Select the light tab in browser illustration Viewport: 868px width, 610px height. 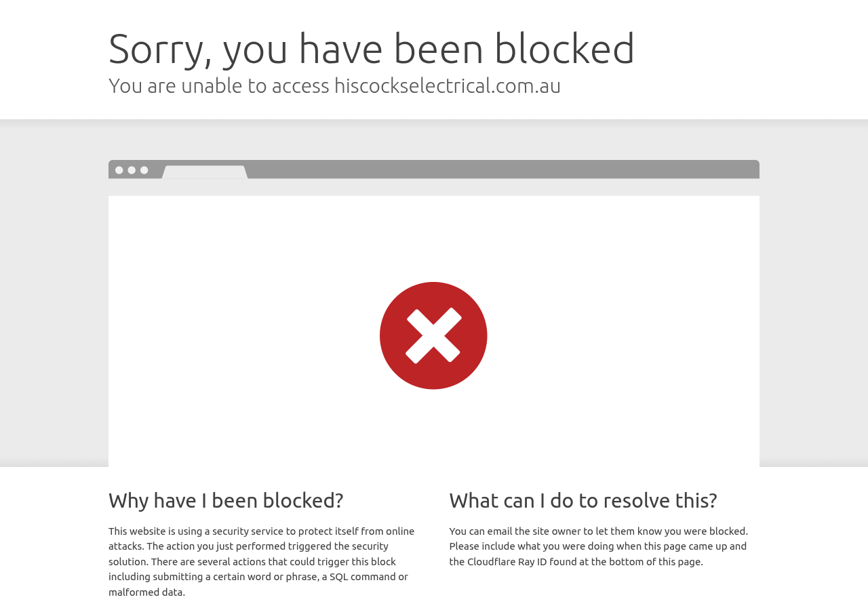(205, 172)
